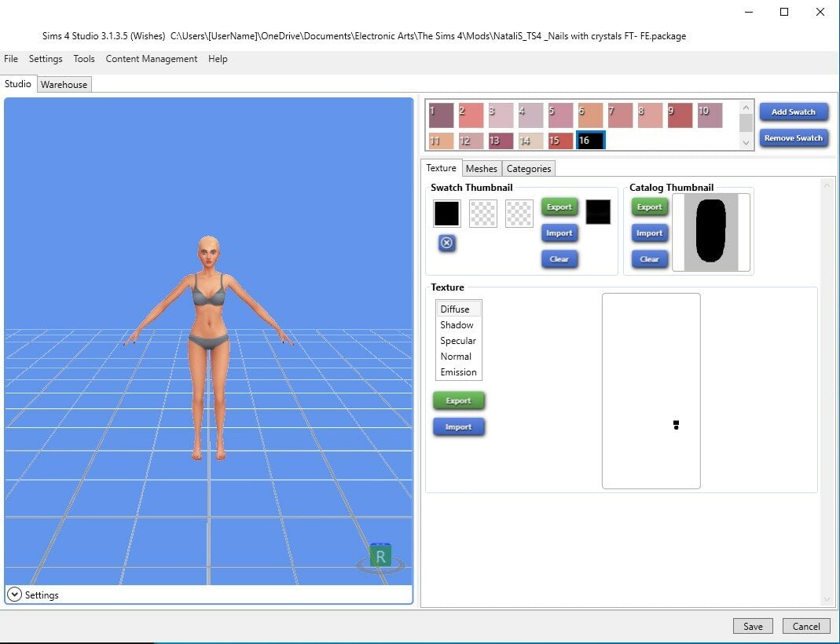
Task: Open the Content Management menu
Action: coord(152,59)
